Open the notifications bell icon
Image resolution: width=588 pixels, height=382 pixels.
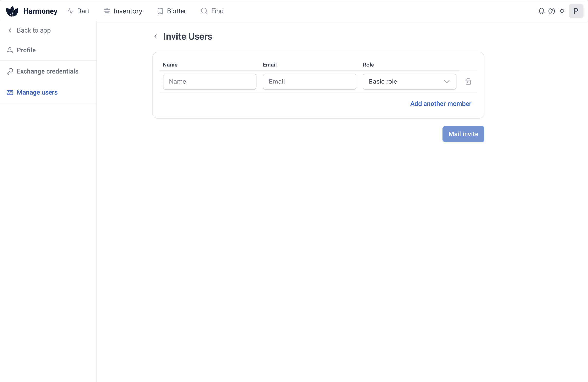tap(541, 11)
